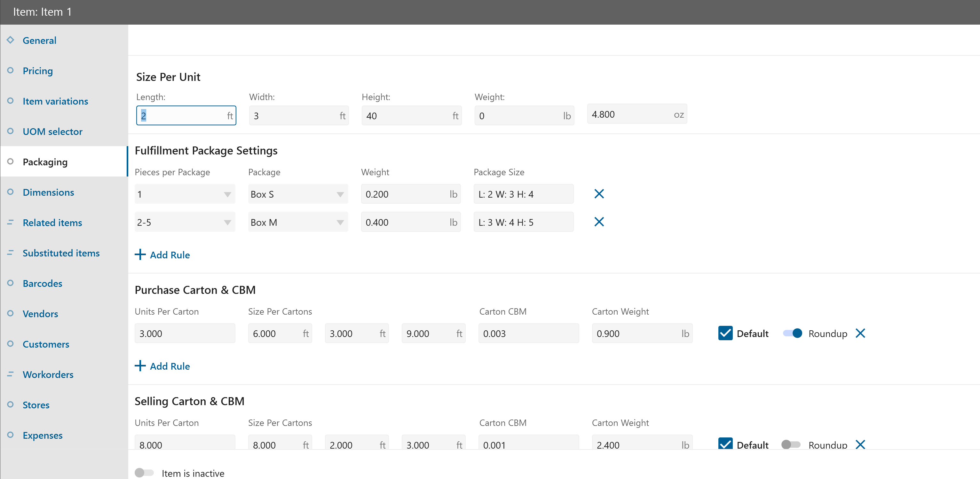Click the circle icon beside Barcodes
The image size is (980, 479).
[x=10, y=283]
